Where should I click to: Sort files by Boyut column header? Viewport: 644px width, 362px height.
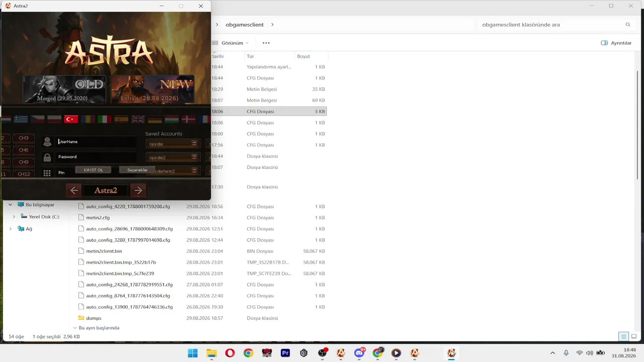pyautogui.click(x=311, y=56)
